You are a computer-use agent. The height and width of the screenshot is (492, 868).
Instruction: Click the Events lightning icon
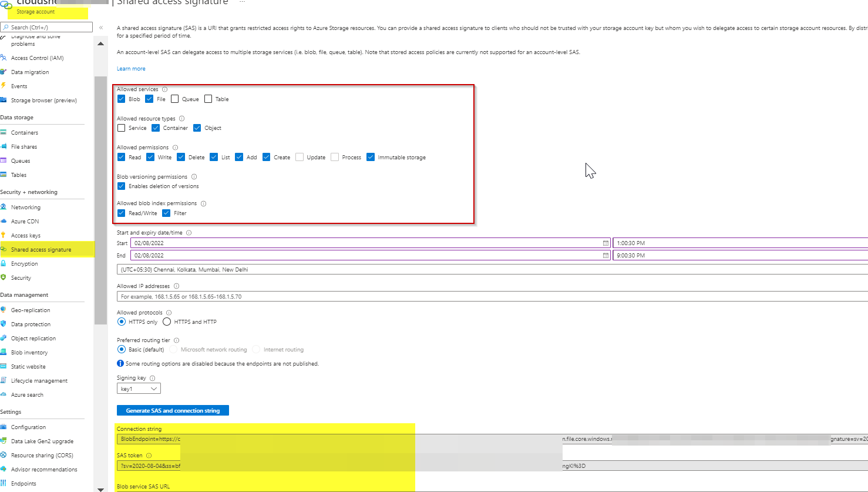click(x=4, y=86)
